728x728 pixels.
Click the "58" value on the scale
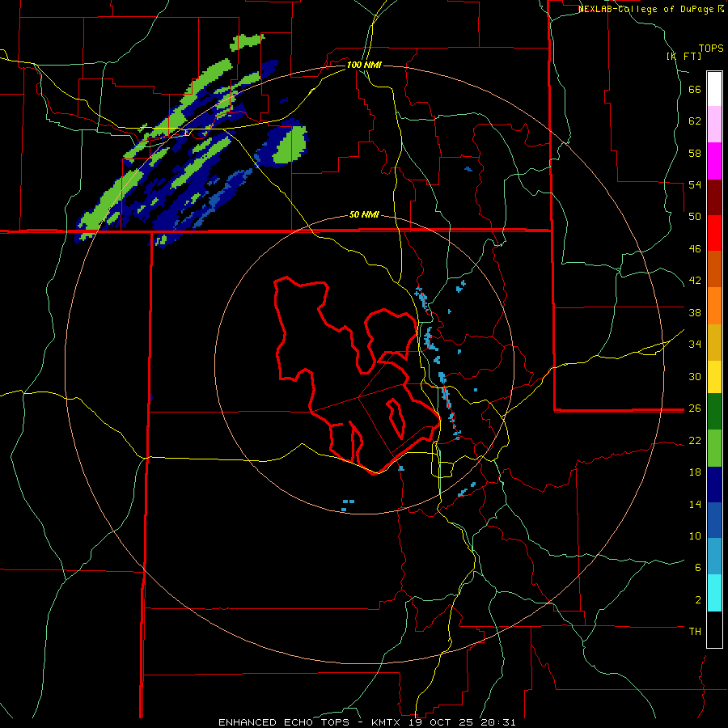(x=695, y=153)
